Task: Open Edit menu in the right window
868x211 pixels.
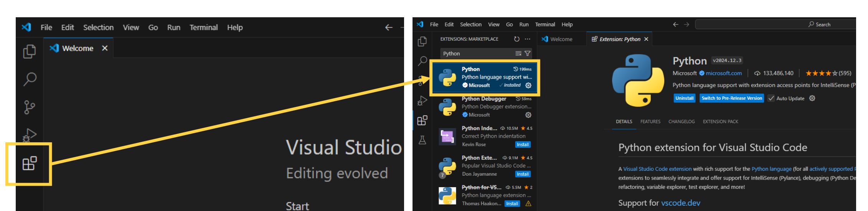Action: [449, 24]
